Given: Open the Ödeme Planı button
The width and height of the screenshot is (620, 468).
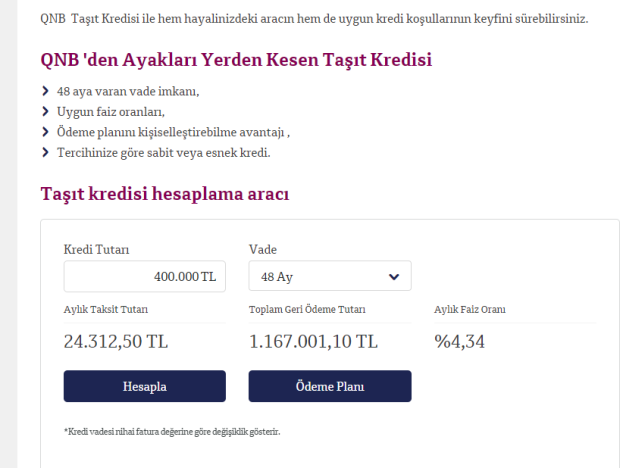Looking at the screenshot, I should 330,386.
